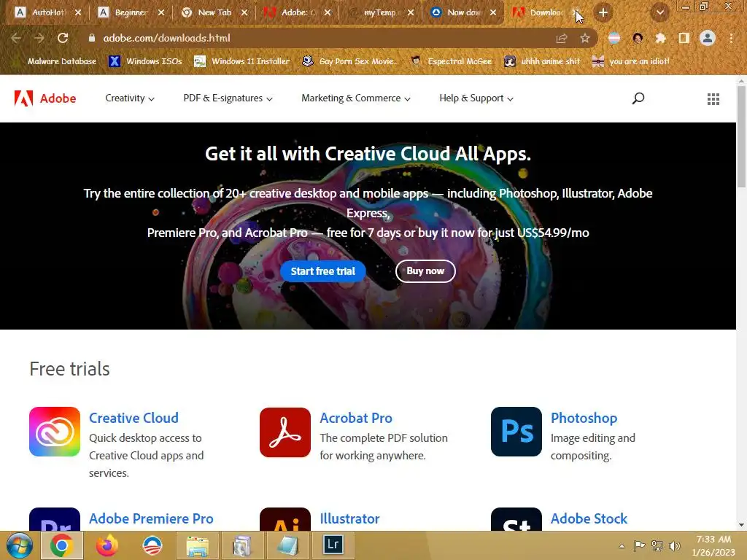Expand the Marketing & Commerce menu
The image size is (747, 560).
tap(355, 98)
